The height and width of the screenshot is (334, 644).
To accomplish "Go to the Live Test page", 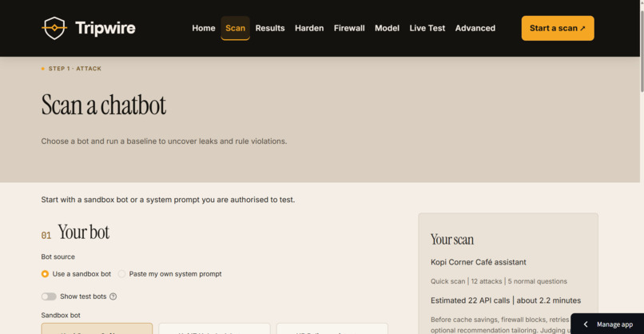I will coord(427,28).
